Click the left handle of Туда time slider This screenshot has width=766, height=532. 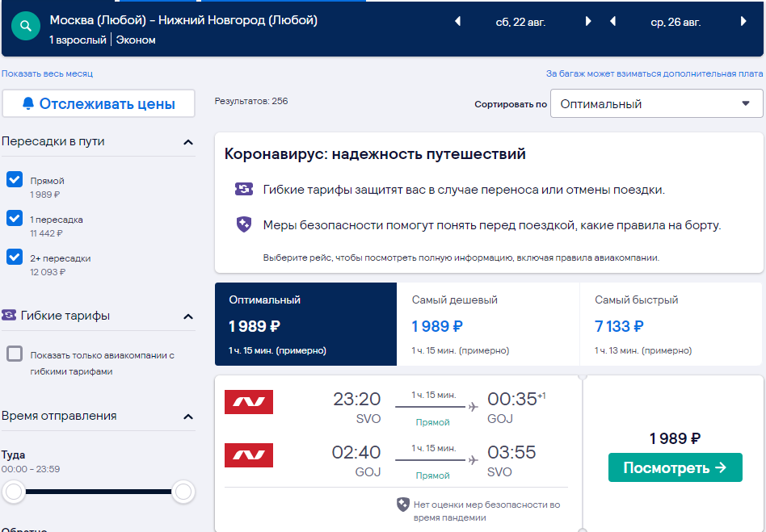[14, 492]
